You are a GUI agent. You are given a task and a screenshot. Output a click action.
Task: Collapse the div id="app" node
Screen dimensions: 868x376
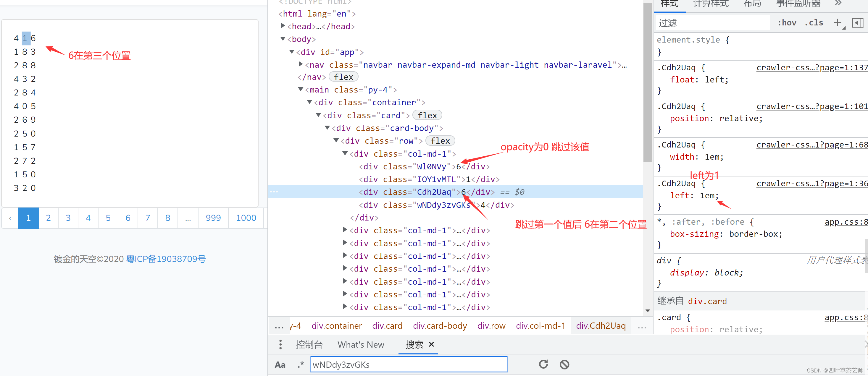(x=292, y=51)
